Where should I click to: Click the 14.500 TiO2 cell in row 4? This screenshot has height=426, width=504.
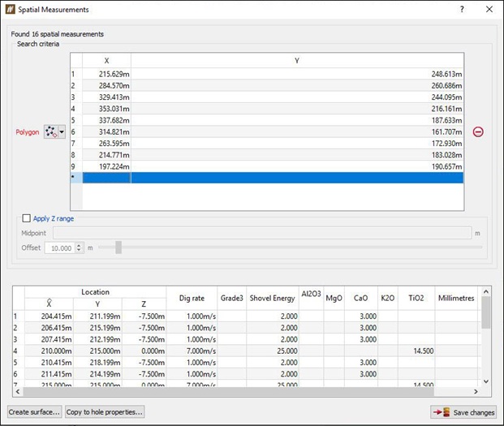(416, 351)
